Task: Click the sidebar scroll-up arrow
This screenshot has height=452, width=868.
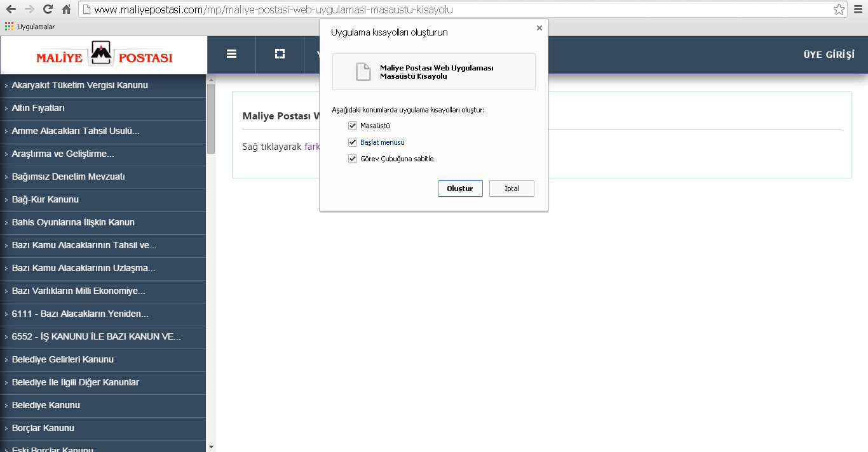Action: coord(211,79)
